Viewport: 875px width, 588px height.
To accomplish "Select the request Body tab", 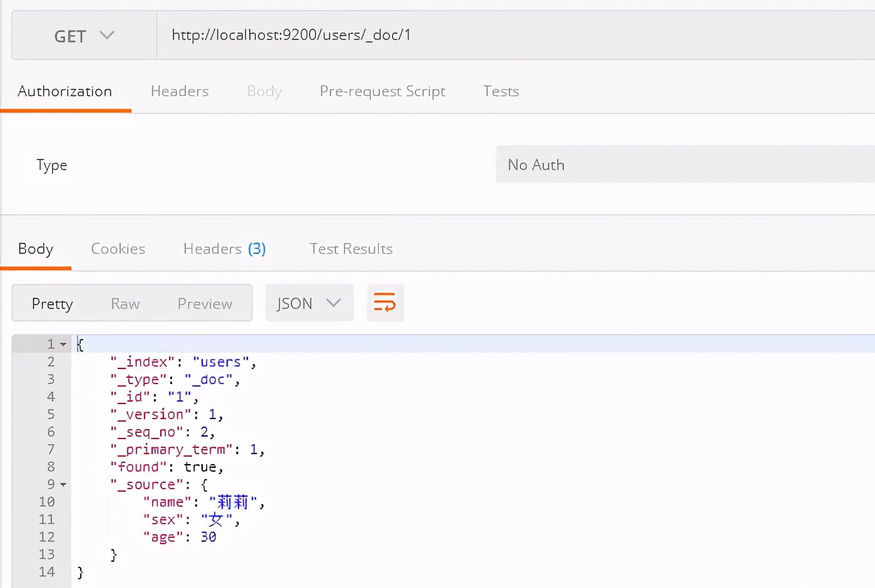I will tap(264, 91).
